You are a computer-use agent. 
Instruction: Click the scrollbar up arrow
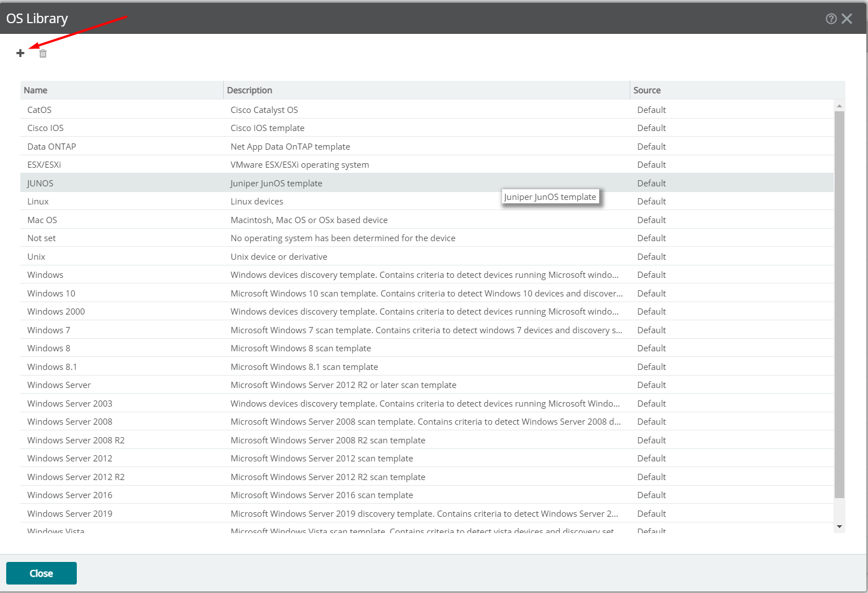(x=839, y=106)
